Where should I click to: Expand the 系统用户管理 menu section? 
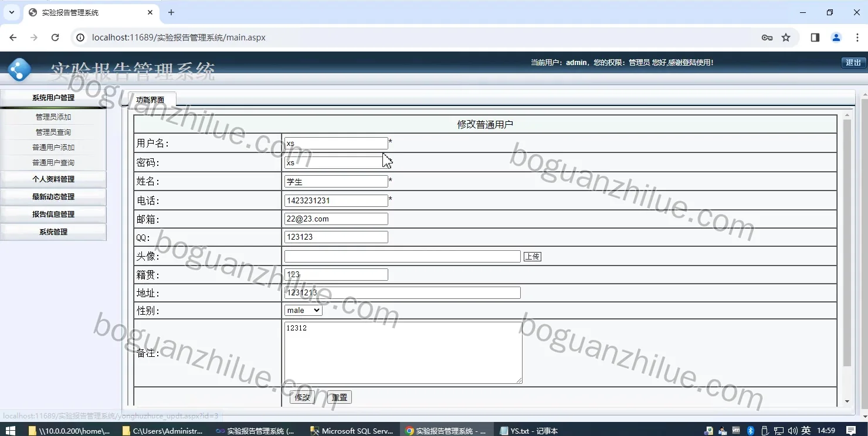[x=53, y=98]
